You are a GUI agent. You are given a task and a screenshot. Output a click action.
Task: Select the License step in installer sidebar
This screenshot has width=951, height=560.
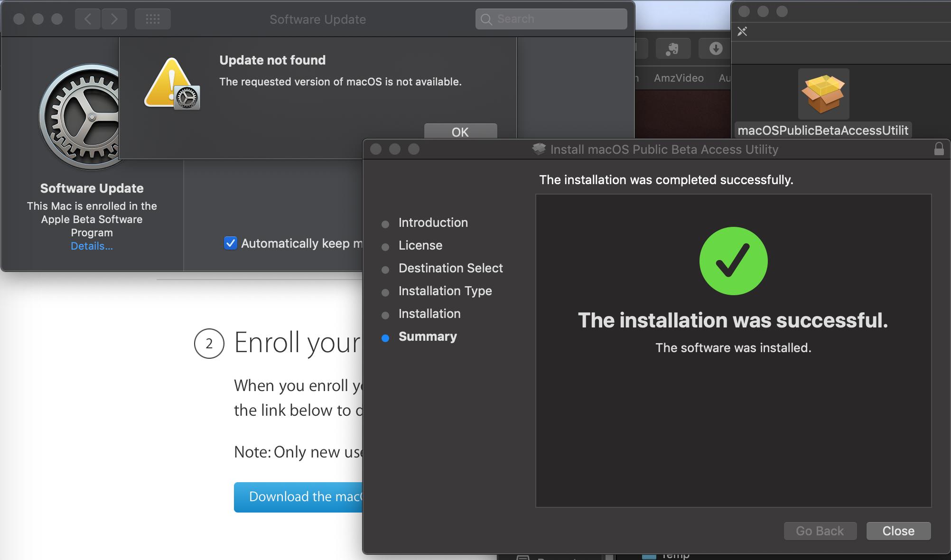420,245
